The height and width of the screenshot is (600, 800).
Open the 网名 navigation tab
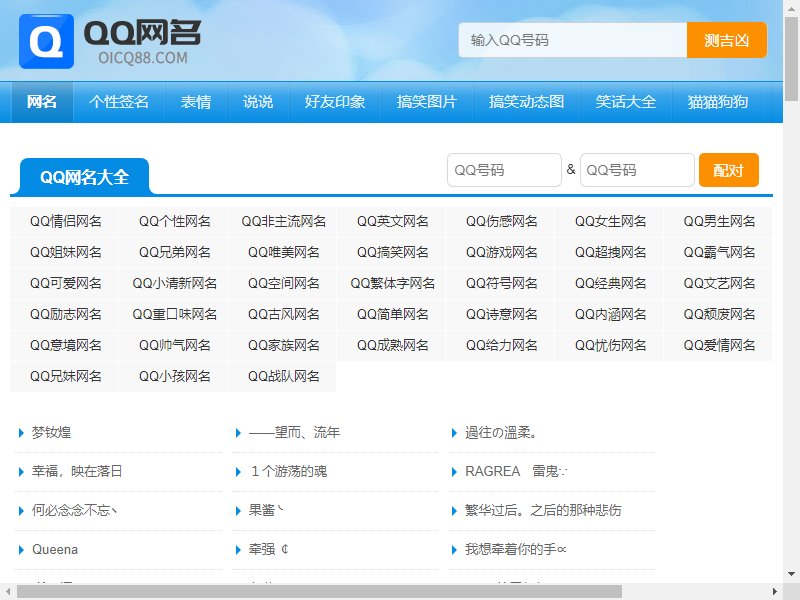pyautogui.click(x=42, y=102)
